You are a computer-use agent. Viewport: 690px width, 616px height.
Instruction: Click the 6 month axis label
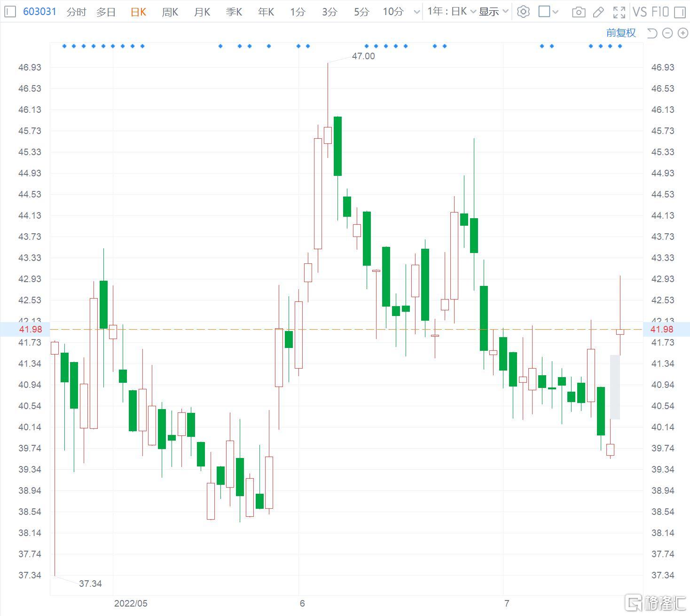302,603
